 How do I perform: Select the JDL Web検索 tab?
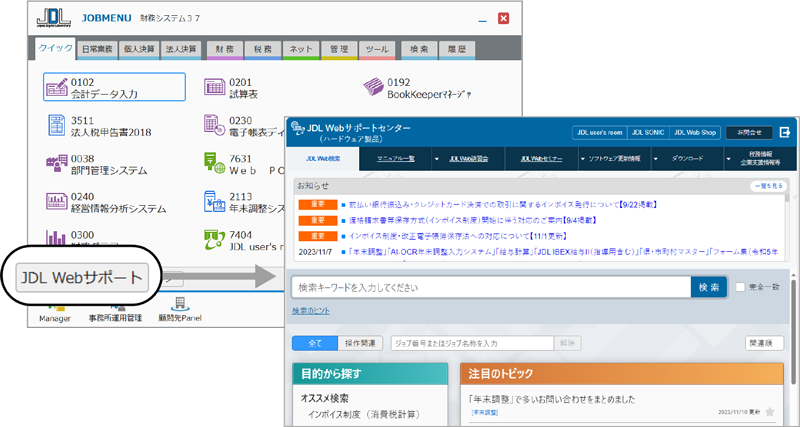(323, 159)
